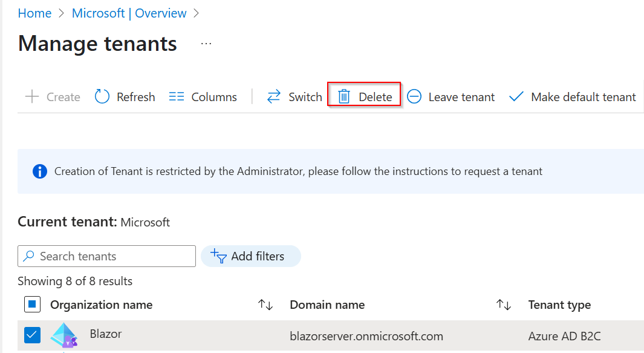Sort by Organization name using its arrows
The height and width of the screenshot is (353, 644).
pyautogui.click(x=265, y=305)
